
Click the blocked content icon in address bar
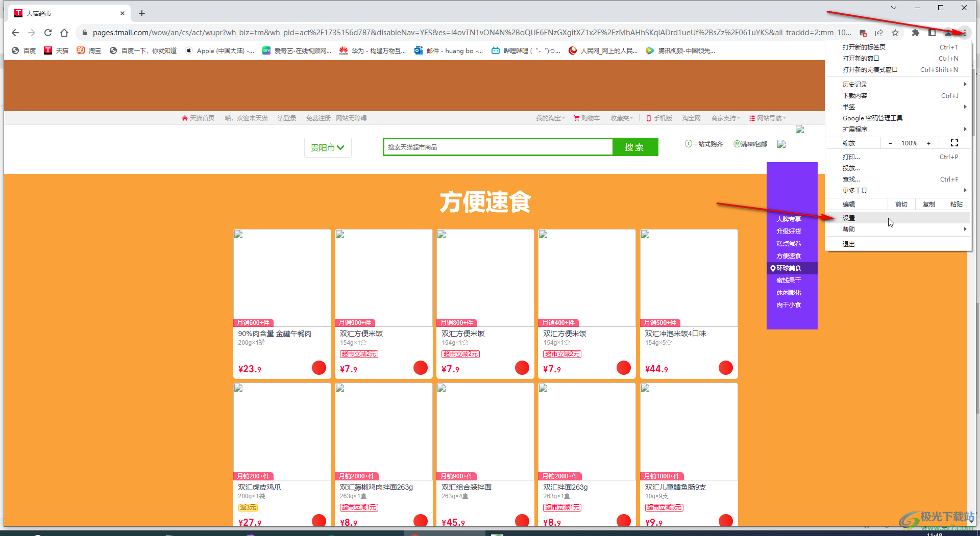[x=863, y=33]
